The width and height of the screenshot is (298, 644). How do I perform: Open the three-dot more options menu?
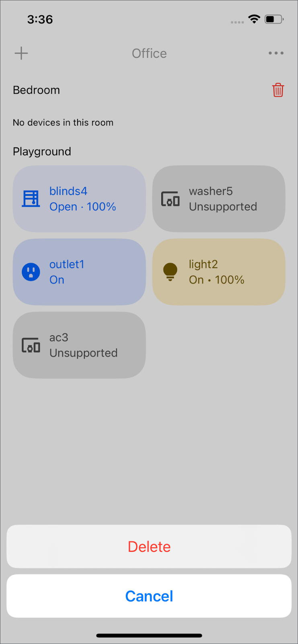click(x=276, y=53)
